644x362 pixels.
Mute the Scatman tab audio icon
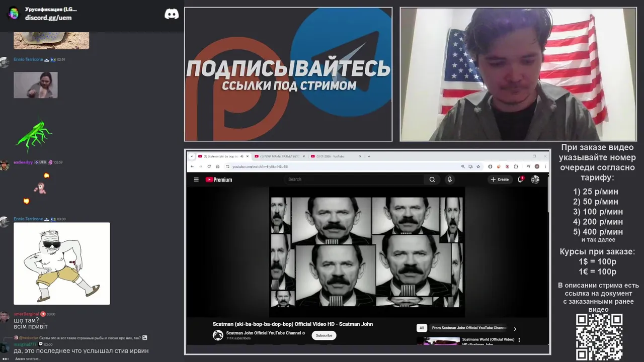click(x=242, y=156)
